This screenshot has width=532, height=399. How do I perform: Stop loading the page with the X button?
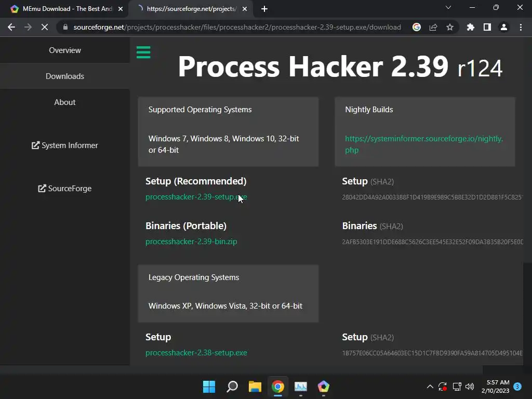(45, 27)
